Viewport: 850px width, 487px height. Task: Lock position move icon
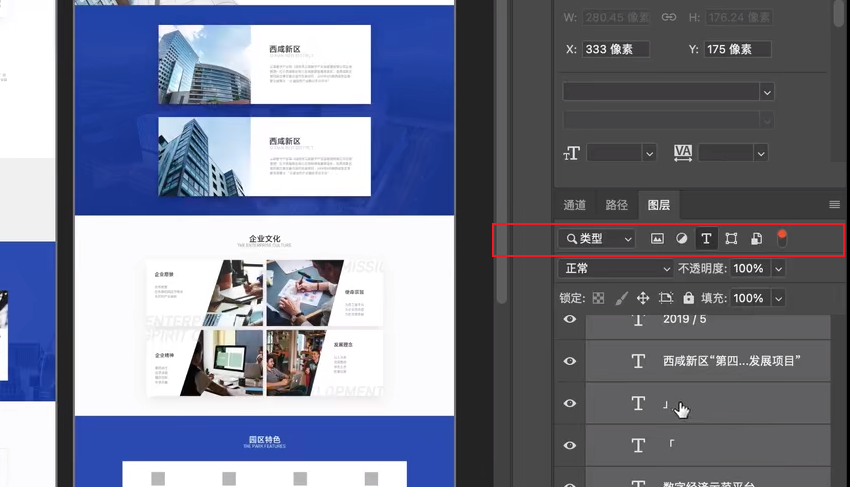pyautogui.click(x=643, y=298)
